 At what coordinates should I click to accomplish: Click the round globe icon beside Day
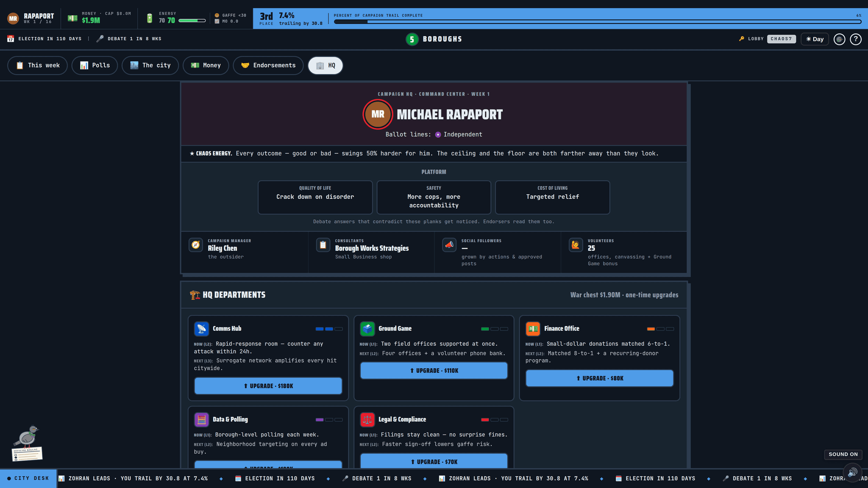click(x=839, y=39)
